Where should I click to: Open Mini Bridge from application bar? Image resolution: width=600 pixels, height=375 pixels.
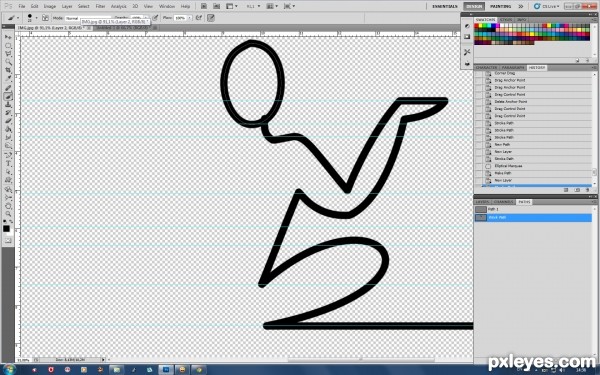[217, 6]
